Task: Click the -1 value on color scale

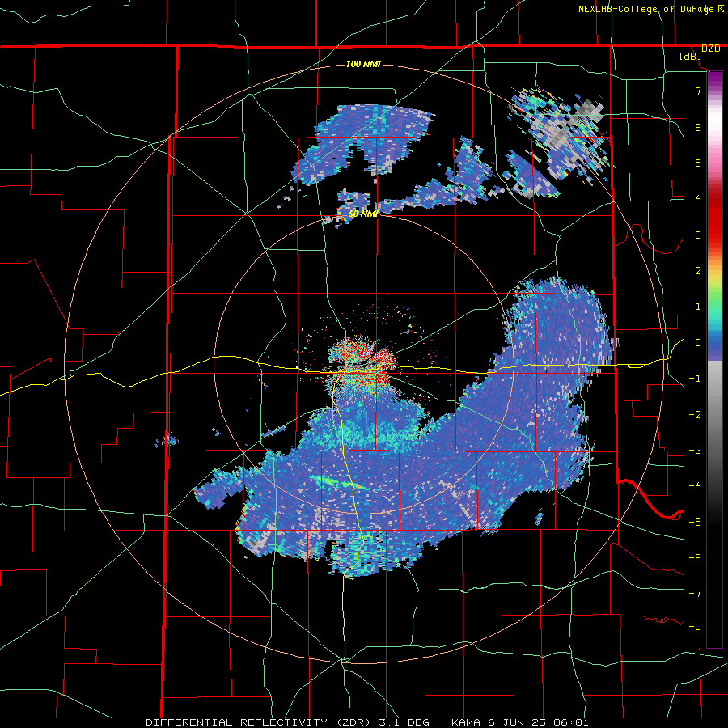Action: 695,379
